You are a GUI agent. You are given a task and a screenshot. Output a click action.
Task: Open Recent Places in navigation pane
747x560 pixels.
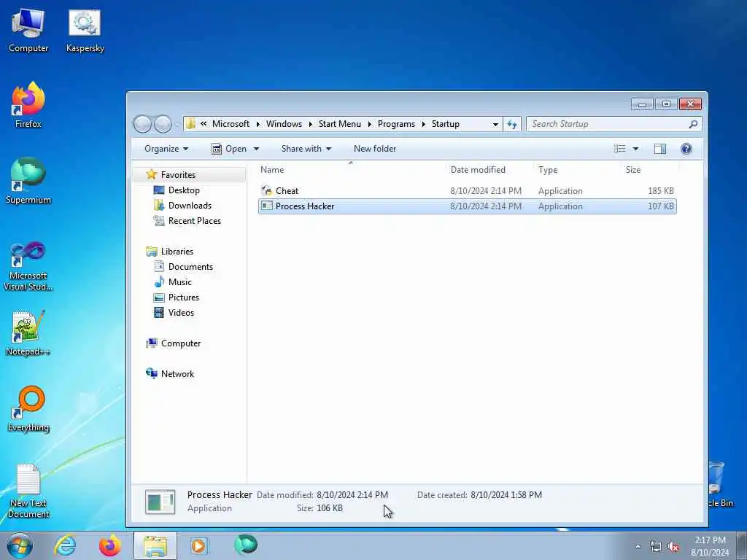(194, 220)
